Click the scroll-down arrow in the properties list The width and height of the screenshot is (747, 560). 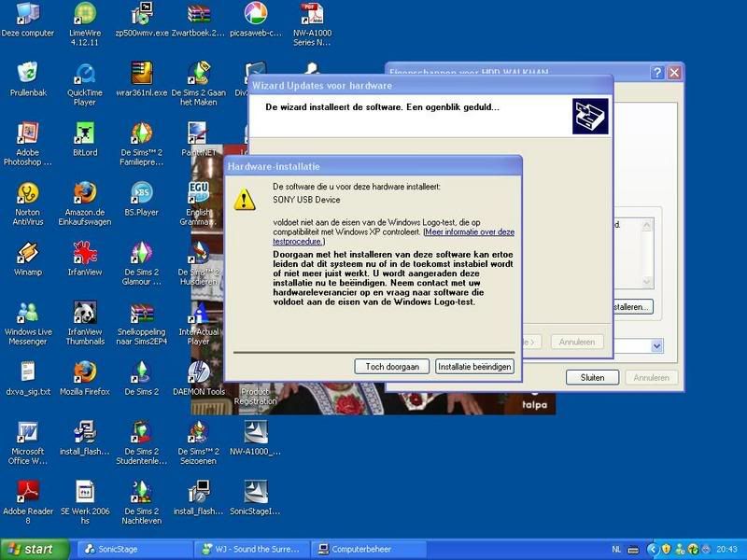pyautogui.click(x=646, y=282)
